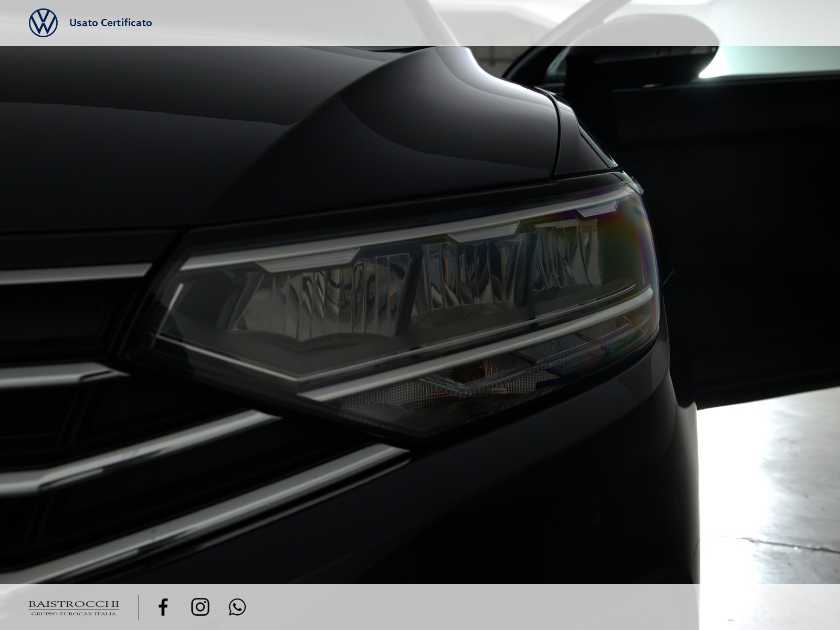The height and width of the screenshot is (630, 840).
Task: Click the Baistrocchi dealer logo
Action: click(73, 604)
